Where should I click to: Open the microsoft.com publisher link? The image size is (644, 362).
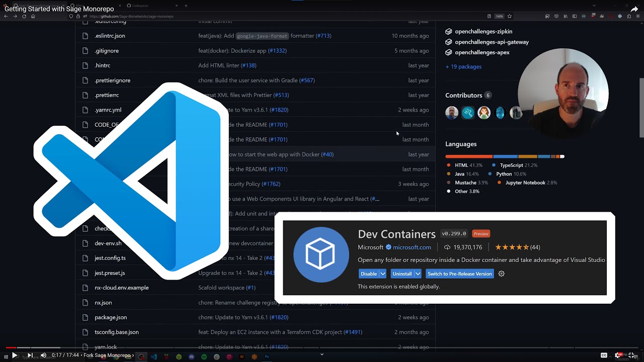pos(412,247)
